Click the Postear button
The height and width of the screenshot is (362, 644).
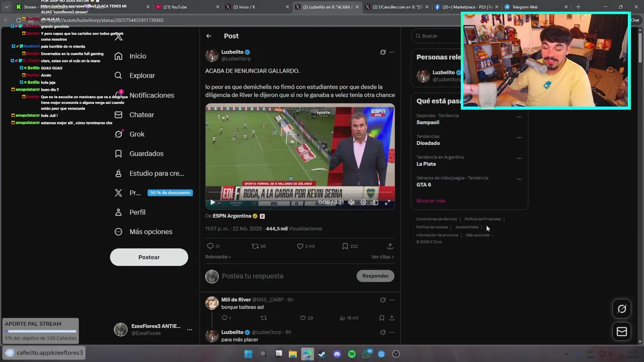(x=149, y=257)
